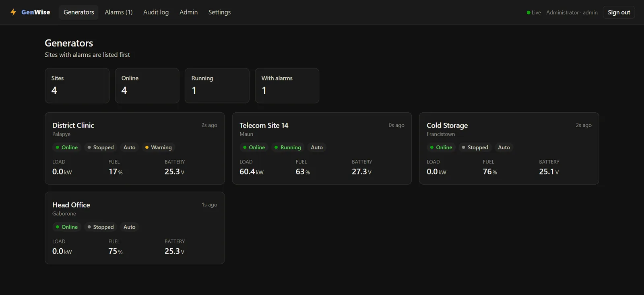Click the Online badge on Telecom Site 14

coord(254,148)
